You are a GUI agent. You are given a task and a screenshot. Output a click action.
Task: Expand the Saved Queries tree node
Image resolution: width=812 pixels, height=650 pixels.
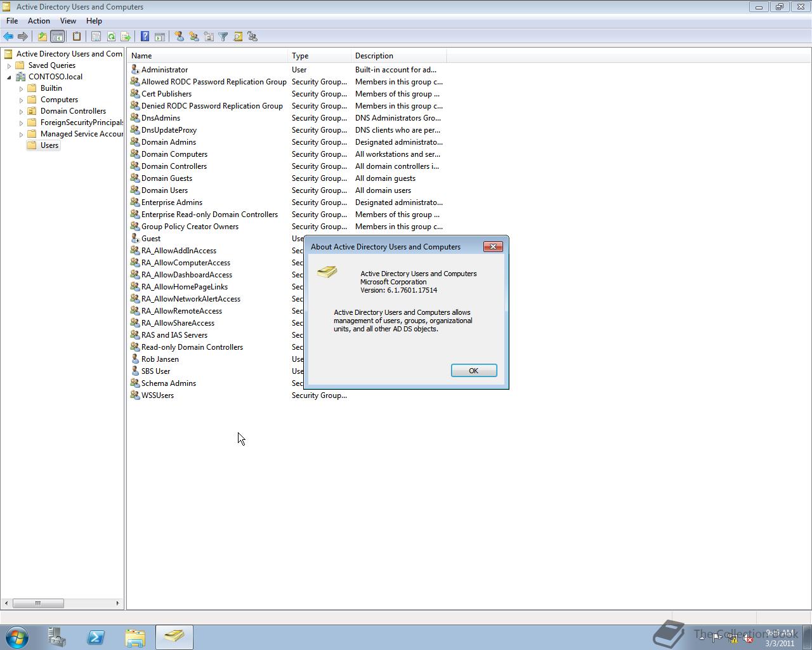[9, 65]
